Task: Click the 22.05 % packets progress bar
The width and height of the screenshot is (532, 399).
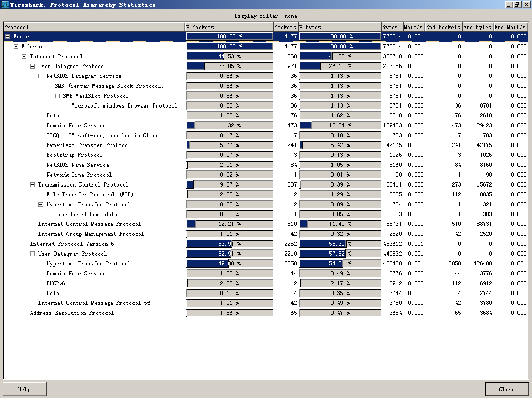Action: point(229,66)
